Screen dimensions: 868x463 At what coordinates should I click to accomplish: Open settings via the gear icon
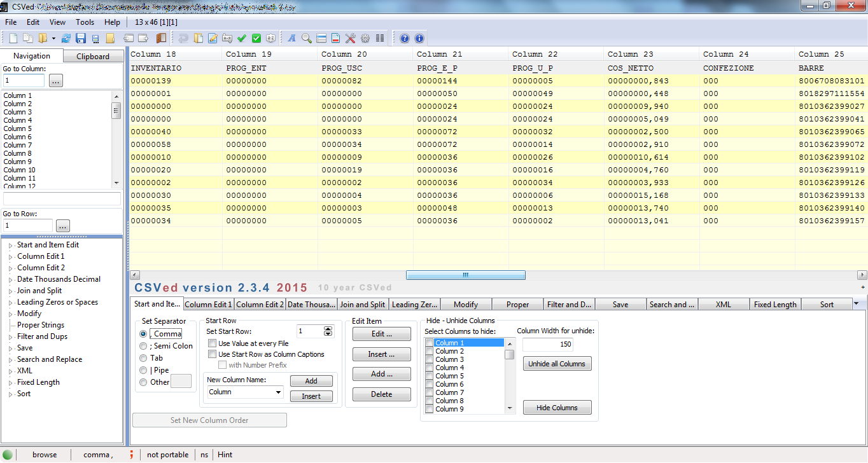pyautogui.click(x=365, y=38)
